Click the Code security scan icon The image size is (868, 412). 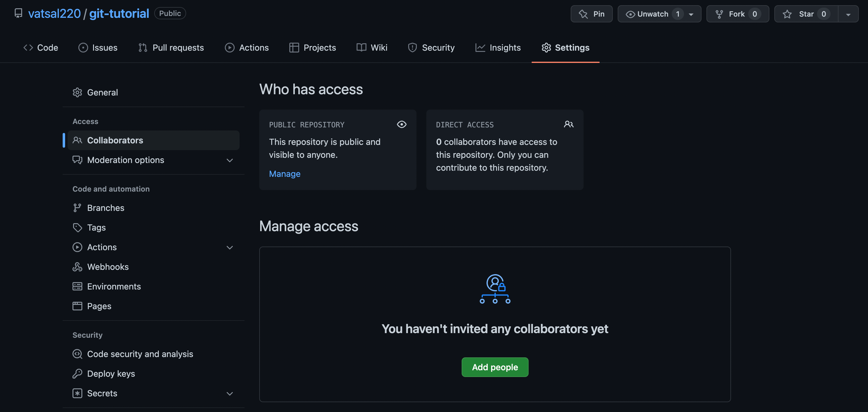[77, 354]
